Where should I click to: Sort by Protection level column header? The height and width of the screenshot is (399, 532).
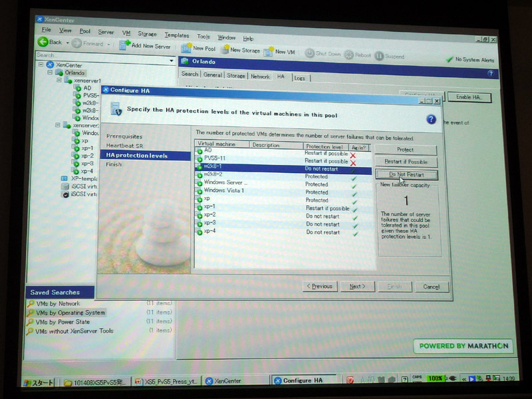pos(325,146)
